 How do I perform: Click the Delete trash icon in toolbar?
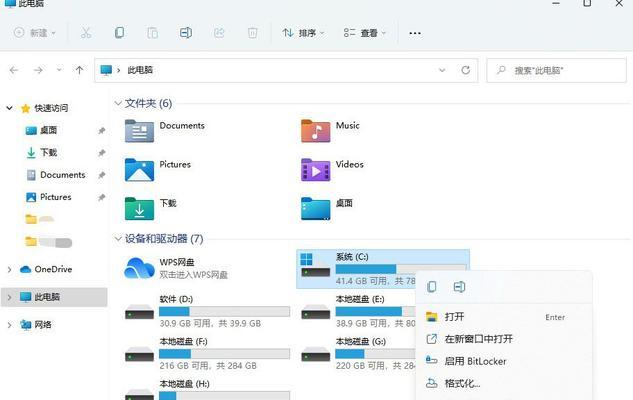[x=252, y=33]
